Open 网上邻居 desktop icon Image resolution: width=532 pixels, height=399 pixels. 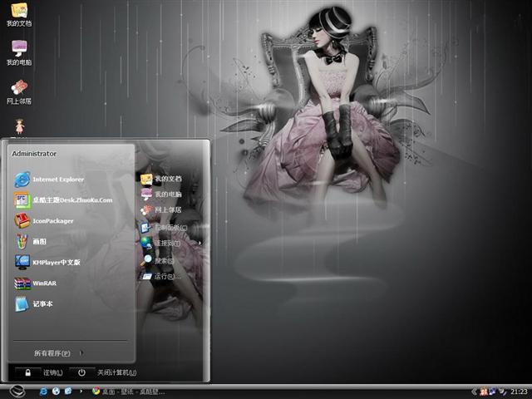pos(18,91)
